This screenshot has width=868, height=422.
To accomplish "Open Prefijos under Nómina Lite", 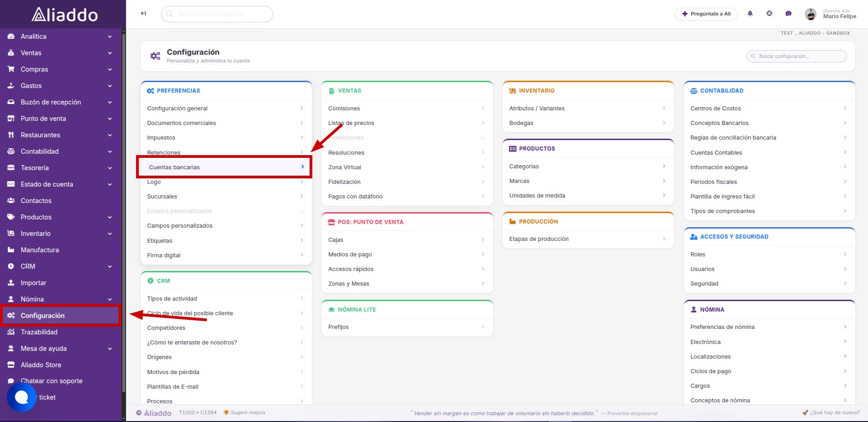I will coord(407,327).
